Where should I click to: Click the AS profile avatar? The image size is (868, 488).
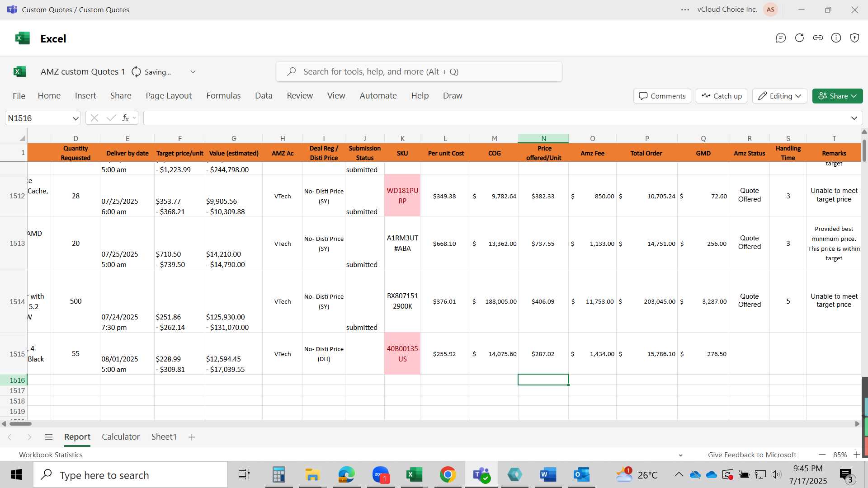(770, 9)
